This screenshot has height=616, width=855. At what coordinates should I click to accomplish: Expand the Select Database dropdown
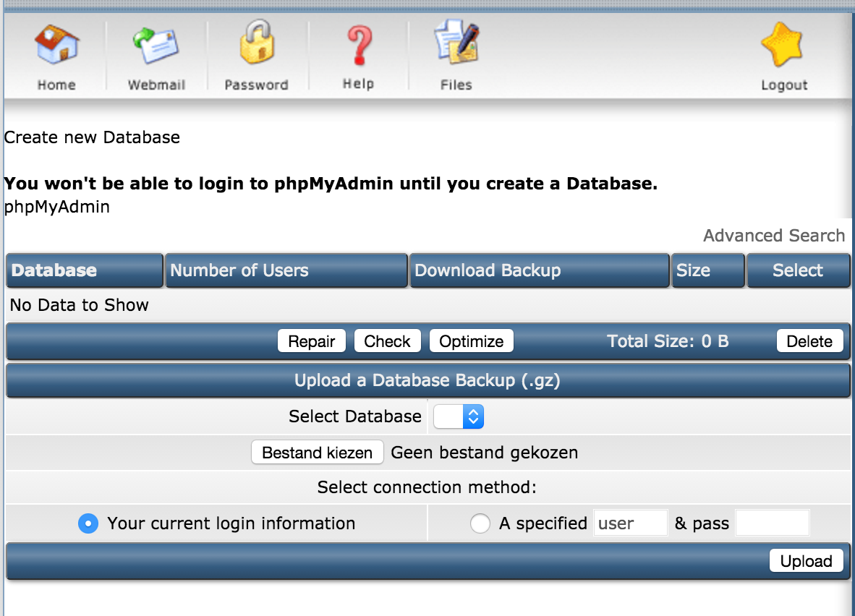pyautogui.click(x=458, y=416)
